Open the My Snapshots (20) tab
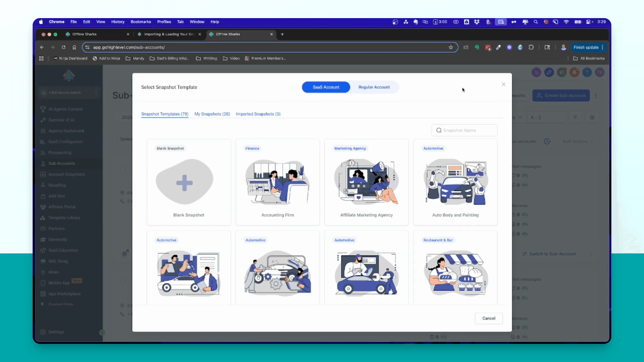The height and width of the screenshot is (362, 644). [212, 114]
